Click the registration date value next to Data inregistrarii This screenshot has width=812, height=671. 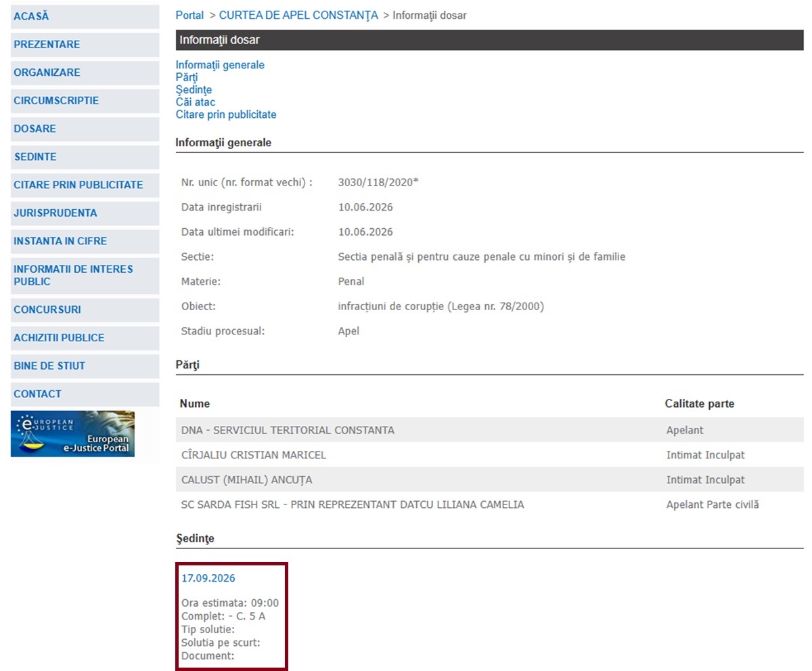click(x=365, y=207)
